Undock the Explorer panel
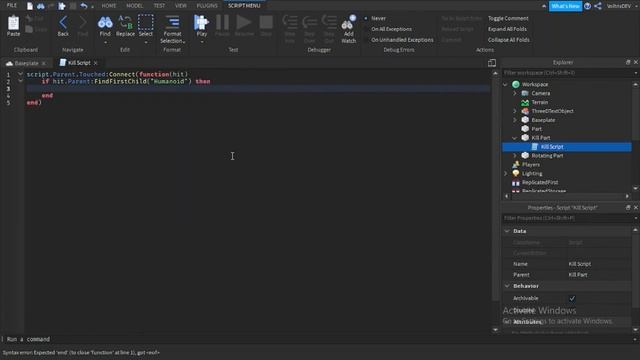The image size is (640, 360). [x=628, y=62]
